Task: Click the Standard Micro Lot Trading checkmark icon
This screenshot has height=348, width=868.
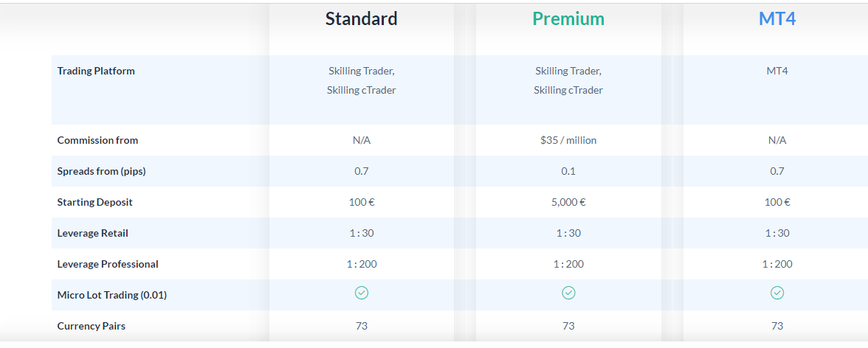Action: [362, 293]
